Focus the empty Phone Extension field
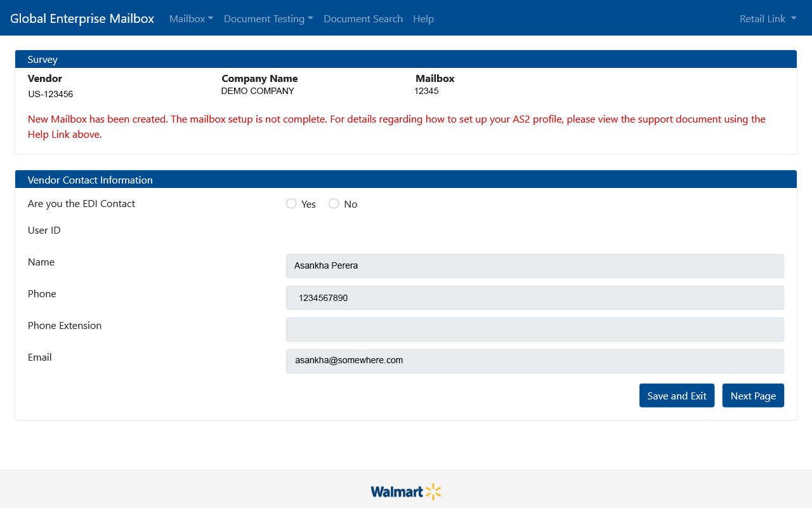This screenshot has height=508, width=812. [x=535, y=330]
